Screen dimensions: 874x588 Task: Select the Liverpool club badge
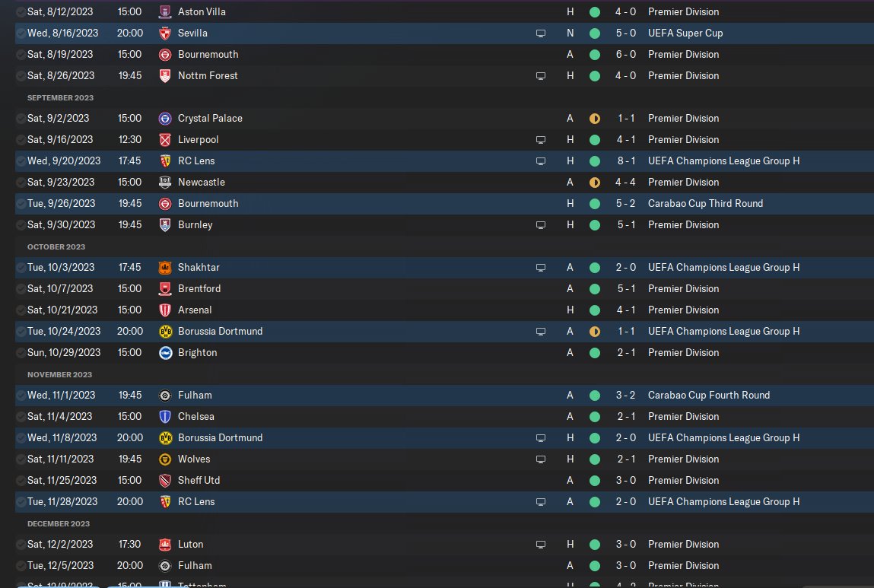[x=165, y=140]
